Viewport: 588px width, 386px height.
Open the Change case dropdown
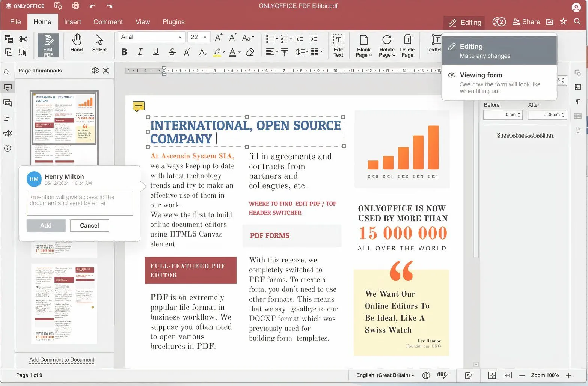[x=248, y=38]
